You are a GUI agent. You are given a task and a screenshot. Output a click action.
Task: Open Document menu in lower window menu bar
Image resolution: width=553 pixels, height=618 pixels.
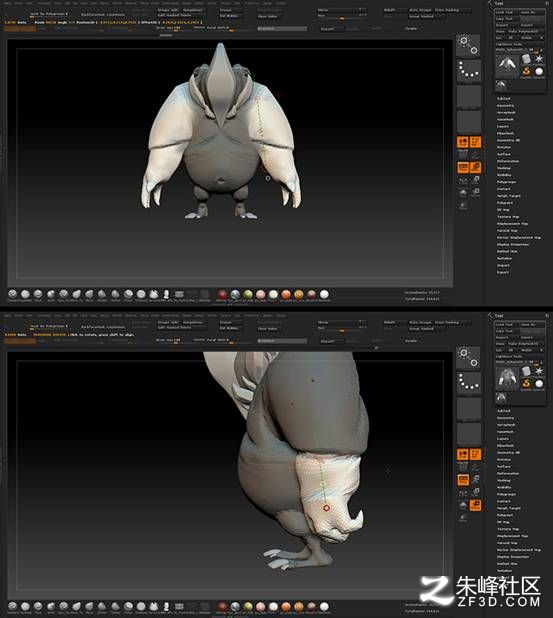[44, 315]
